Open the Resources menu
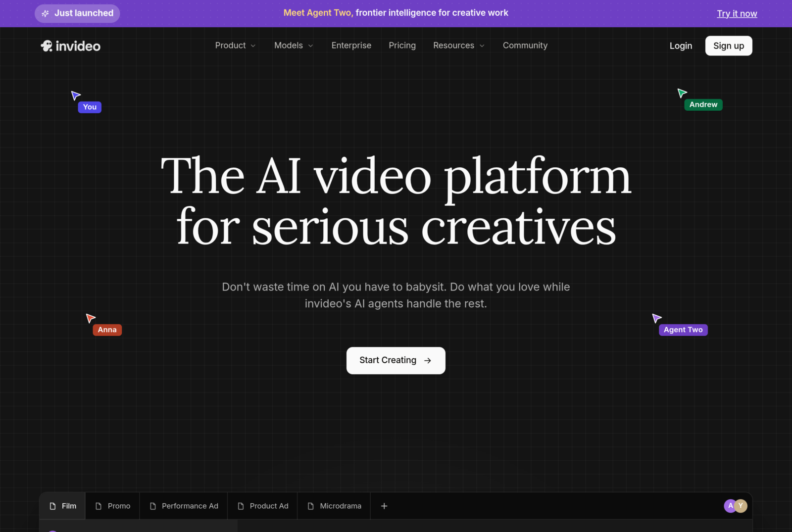The image size is (792, 532). pyautogui.click(x=459, y=46)
